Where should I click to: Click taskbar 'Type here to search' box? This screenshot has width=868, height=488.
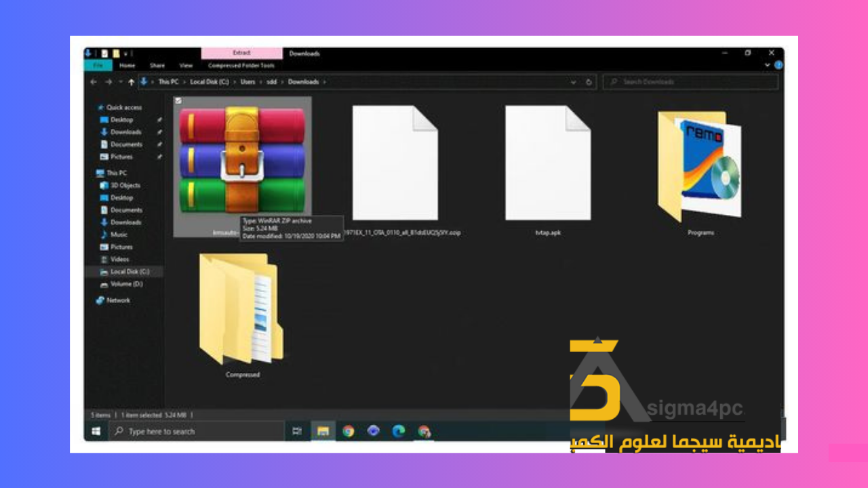(x=195, y=431)
